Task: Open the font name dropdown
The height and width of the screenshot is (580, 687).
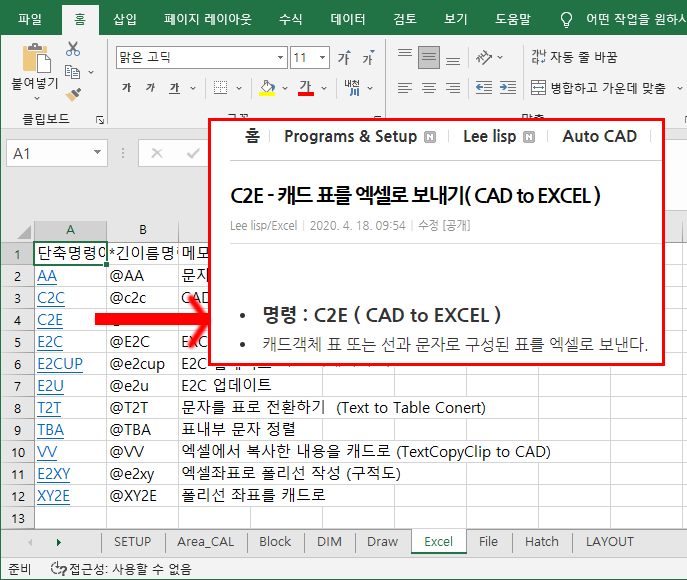Action: [280, 57]
